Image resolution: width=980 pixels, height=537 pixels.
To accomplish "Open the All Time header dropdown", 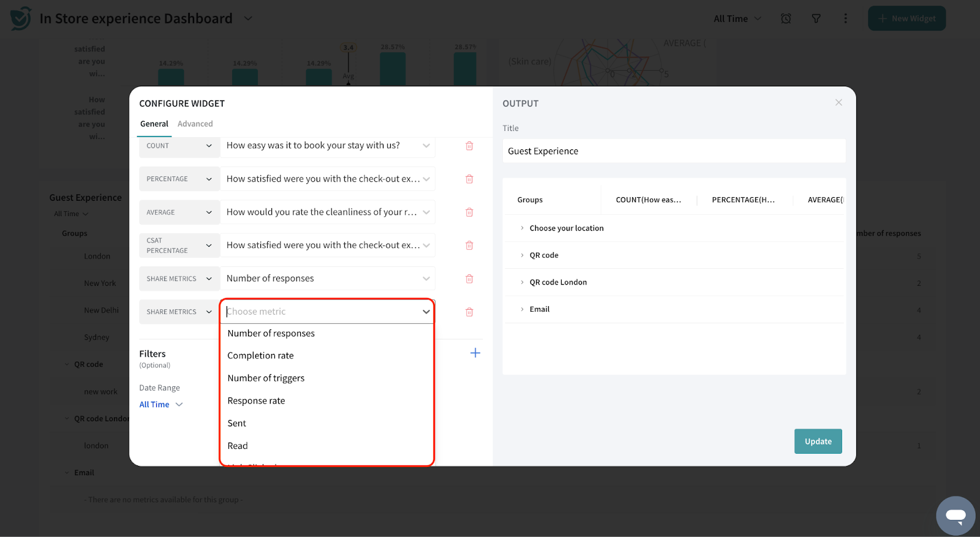I will point(738,18).
